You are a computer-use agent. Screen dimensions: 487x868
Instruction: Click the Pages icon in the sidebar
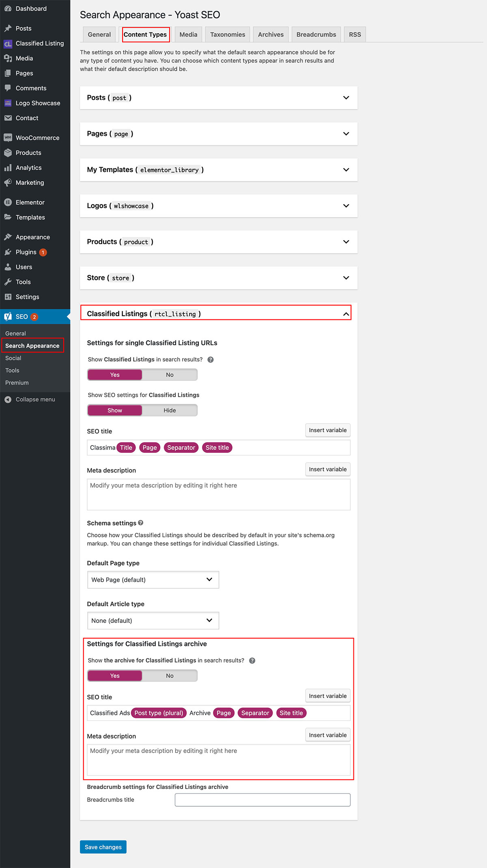click(x=8, y=73)
